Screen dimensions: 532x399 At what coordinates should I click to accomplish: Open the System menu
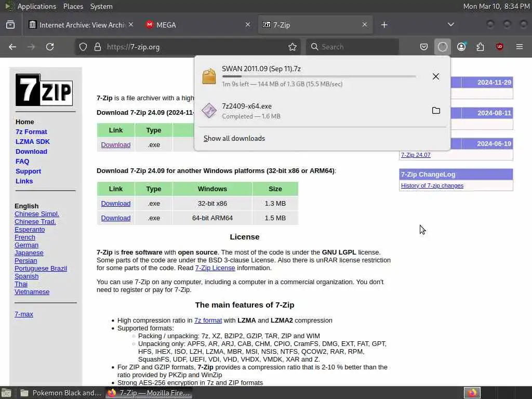point(101,6)
